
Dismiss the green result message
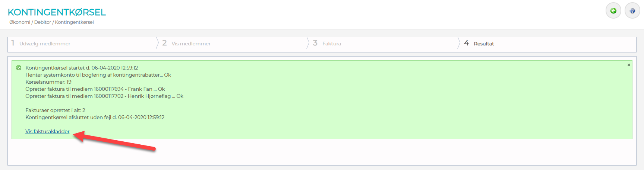(x=629, y=65)
